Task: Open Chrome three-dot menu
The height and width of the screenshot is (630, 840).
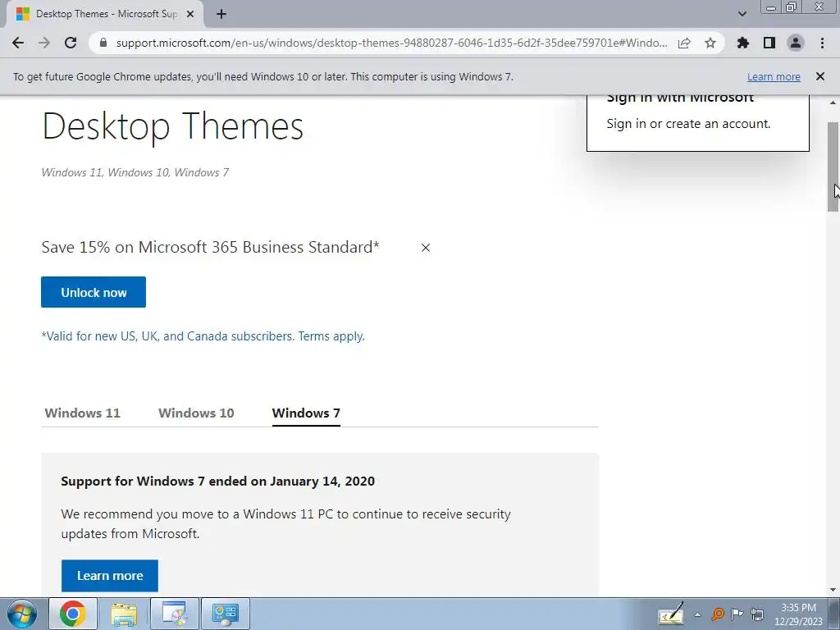Action: point(822,43)
